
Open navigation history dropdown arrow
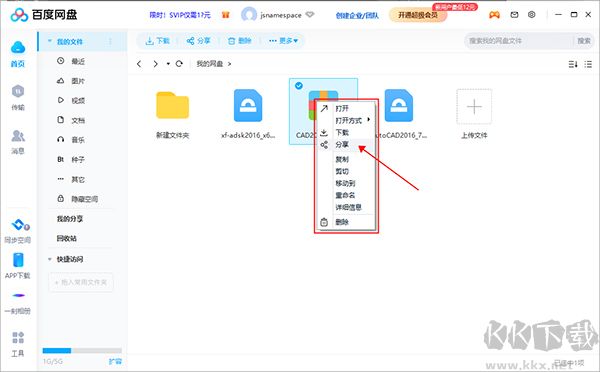click(168, 64)
